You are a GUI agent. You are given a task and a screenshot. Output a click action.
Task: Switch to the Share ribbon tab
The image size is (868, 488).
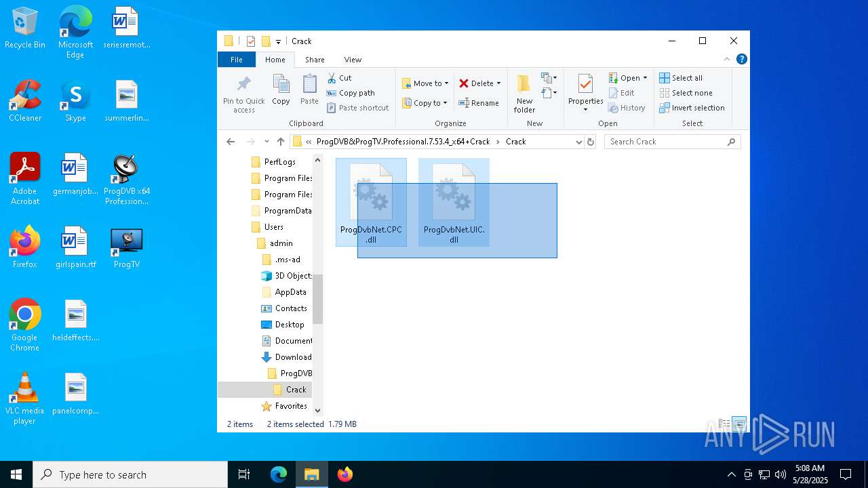(315, 60)
